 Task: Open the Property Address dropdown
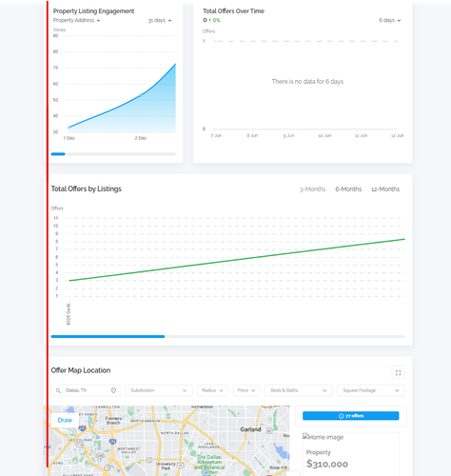[76, 20]
